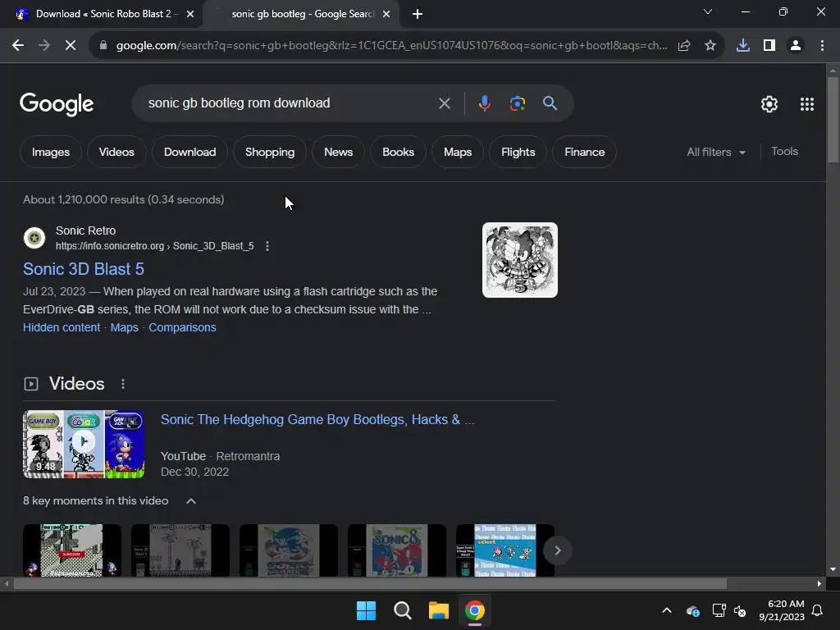This screenshot has width=840, height=630.
Task: Search by image with Google Lens
Action: click(x=518, y=103)
